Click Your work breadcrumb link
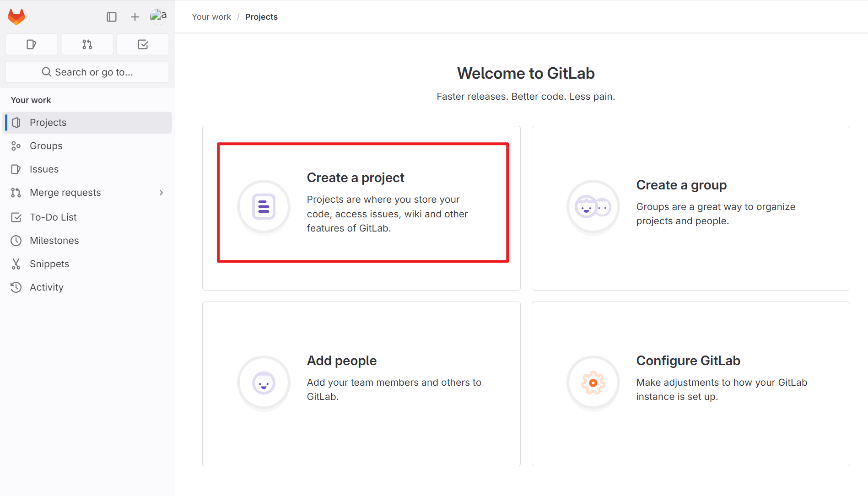 click(x=211, y=17)
